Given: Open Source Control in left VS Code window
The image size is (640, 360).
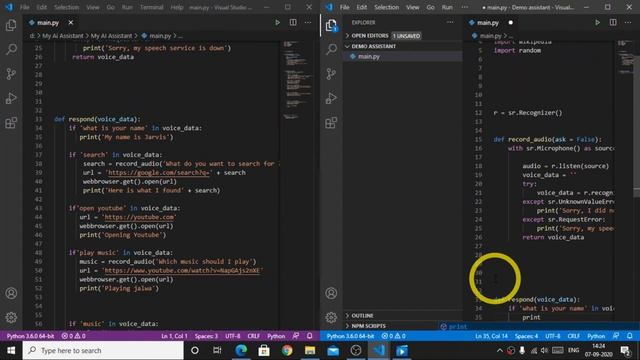Looking at the screenshot, I should (11, 74).
